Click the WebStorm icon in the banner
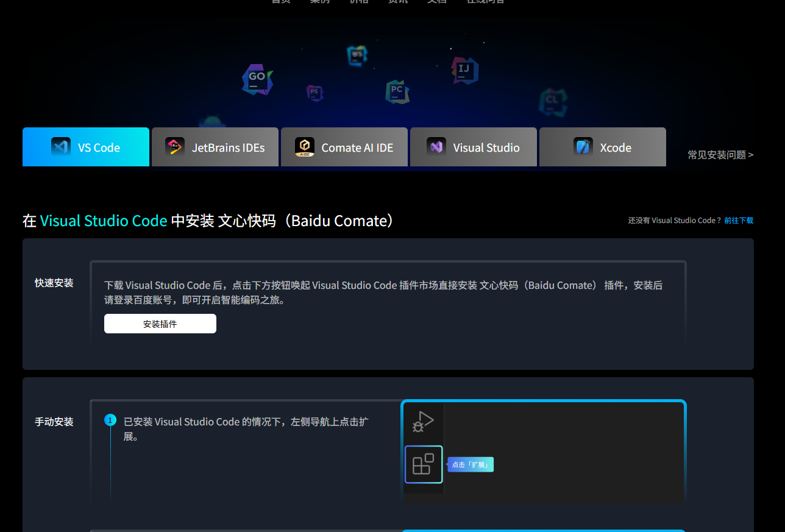The width and height of the screenshot is (785, 532). (357, 55)
